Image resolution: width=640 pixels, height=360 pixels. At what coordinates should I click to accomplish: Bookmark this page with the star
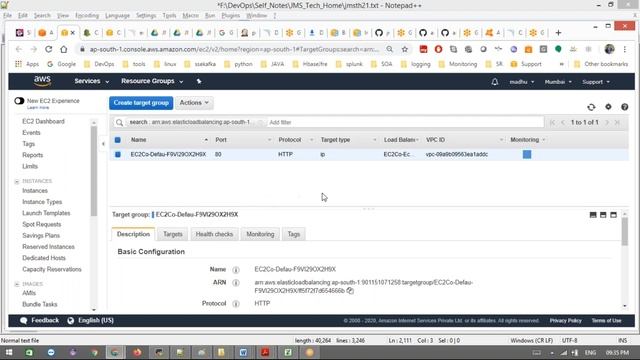[404, 49]
